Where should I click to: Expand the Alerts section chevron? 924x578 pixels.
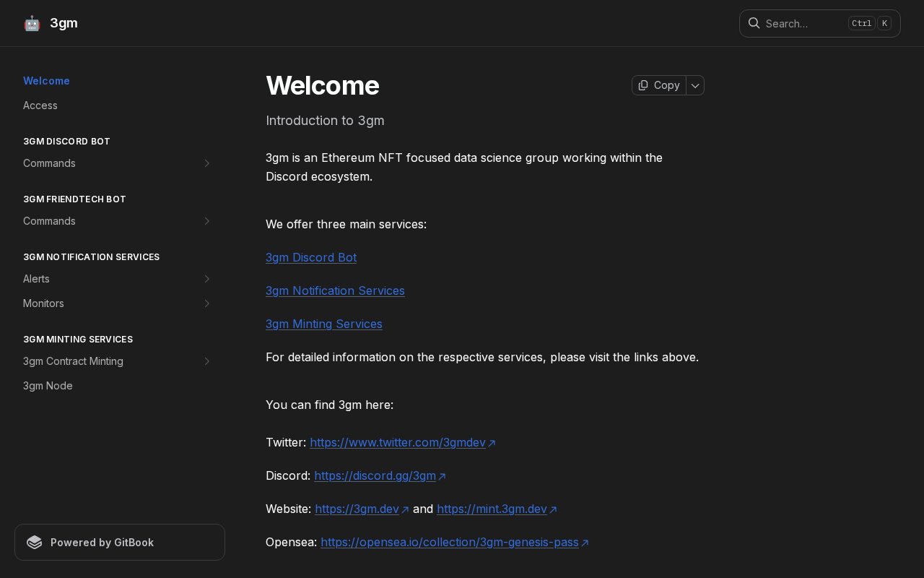tap(206, 279)
